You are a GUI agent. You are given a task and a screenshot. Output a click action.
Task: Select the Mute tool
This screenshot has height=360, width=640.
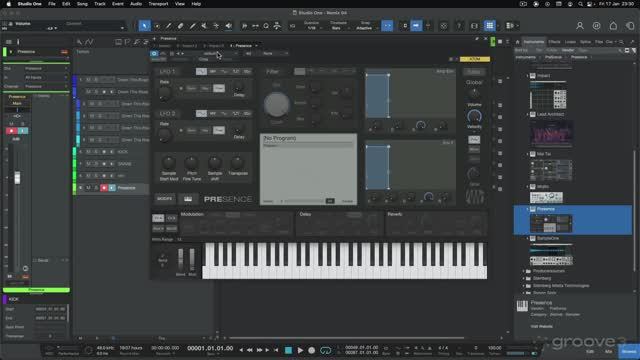(x=204, y=26)
